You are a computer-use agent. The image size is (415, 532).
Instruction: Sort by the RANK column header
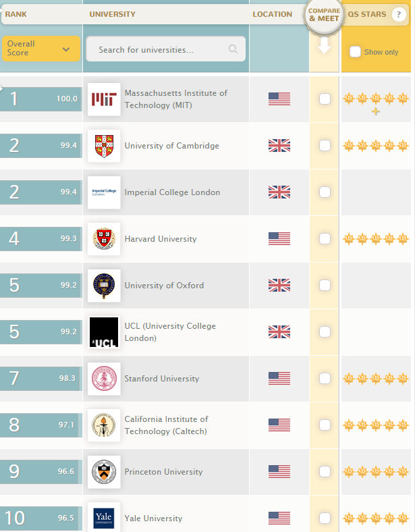pos(16,14)
